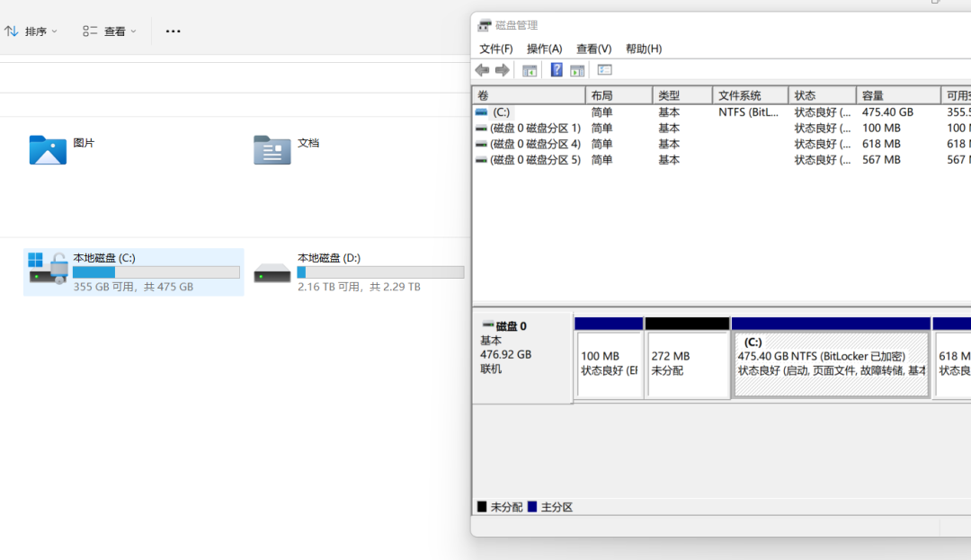Click the Forward arrow in Disk Management toolbar
The height and width of the screenshot is (560, 971).
coord(503,70)
